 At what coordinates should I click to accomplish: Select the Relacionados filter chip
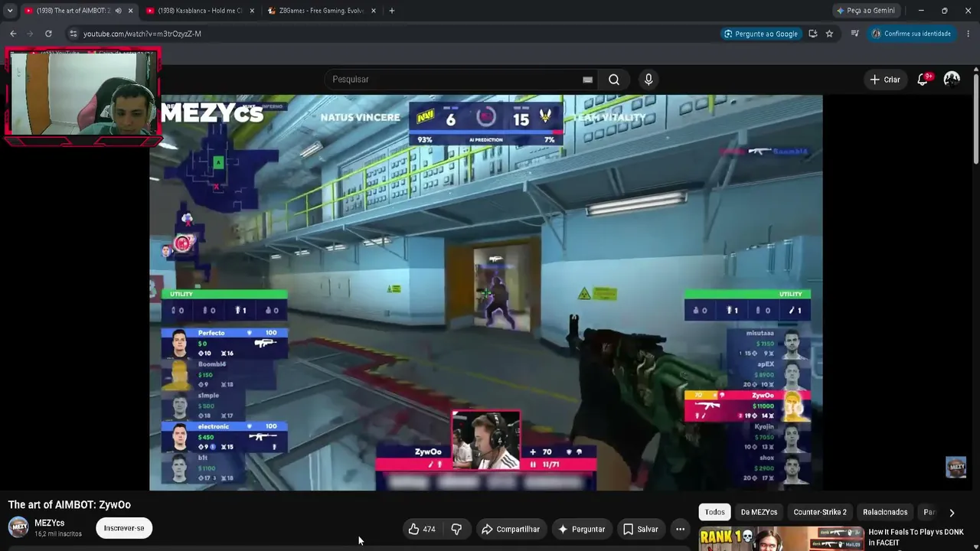885,512
